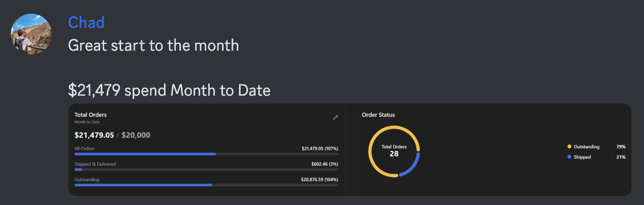Open Chad's profile avatar
The width and height of the screenshot is (644, 205).
31,34
